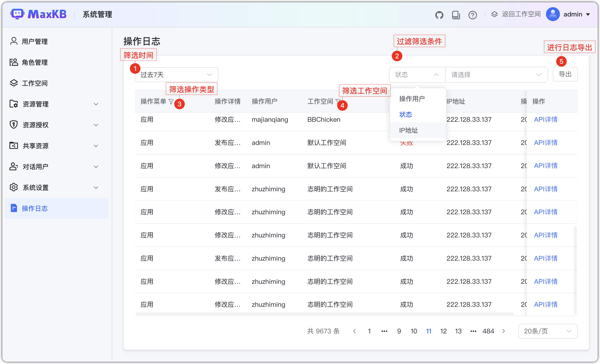Go to the next page arrow
Screen dimensions: 600x364
[x=504, y=331]
